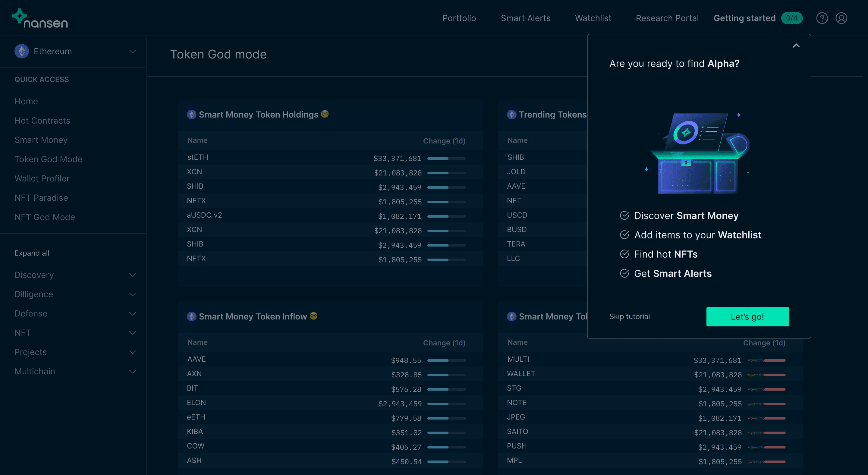
Task: Click the nerd emoji next to Token Inflow
Action: 314,316
